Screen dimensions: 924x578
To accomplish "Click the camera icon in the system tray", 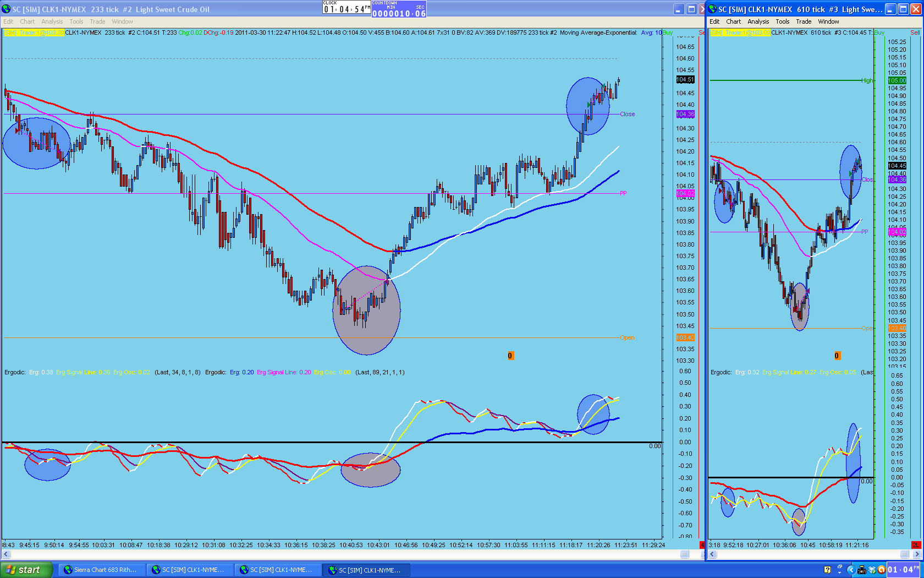I will tap(861, 570).
